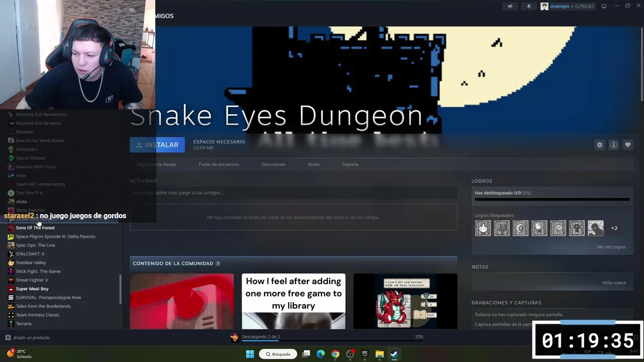644x362 pixels.
Task: Click the taskbar Búsqueda search box
Action: point(278,354)
